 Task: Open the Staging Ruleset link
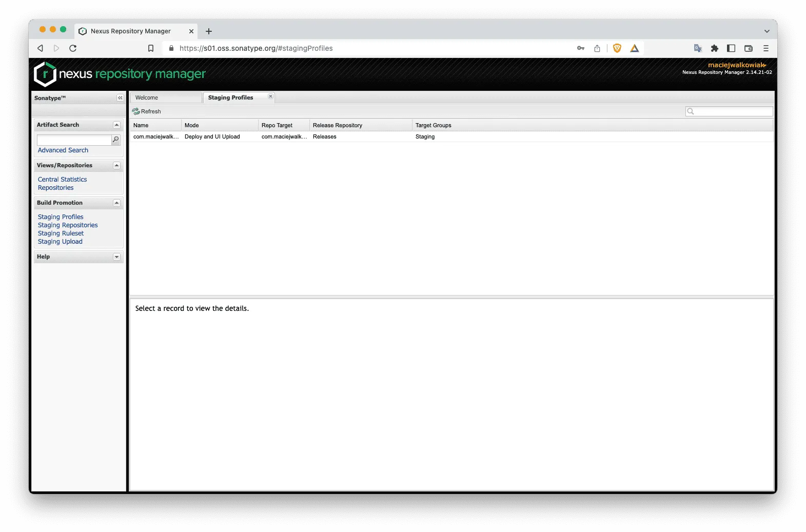(61, 233)
